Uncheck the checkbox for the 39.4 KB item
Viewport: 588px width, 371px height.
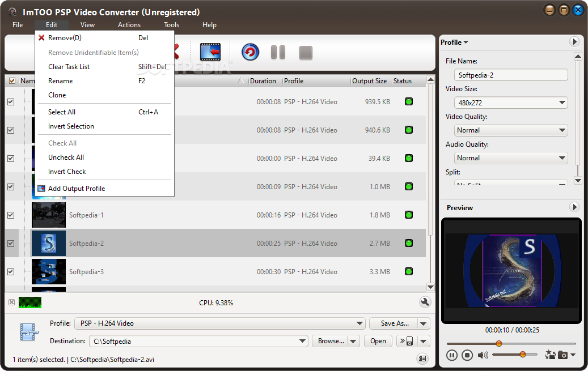pos(11,159)
